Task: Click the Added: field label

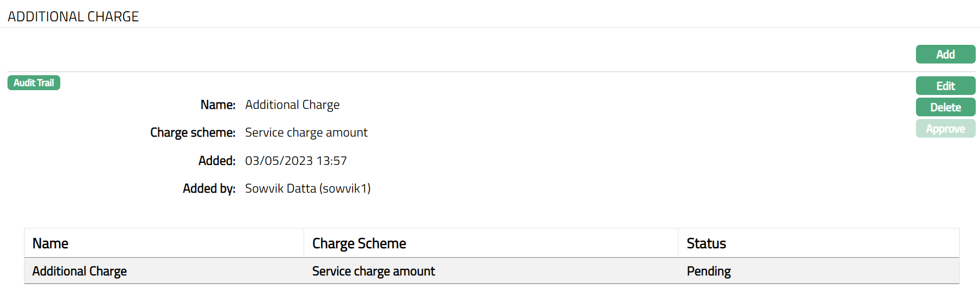Action: tap(217, 161)
